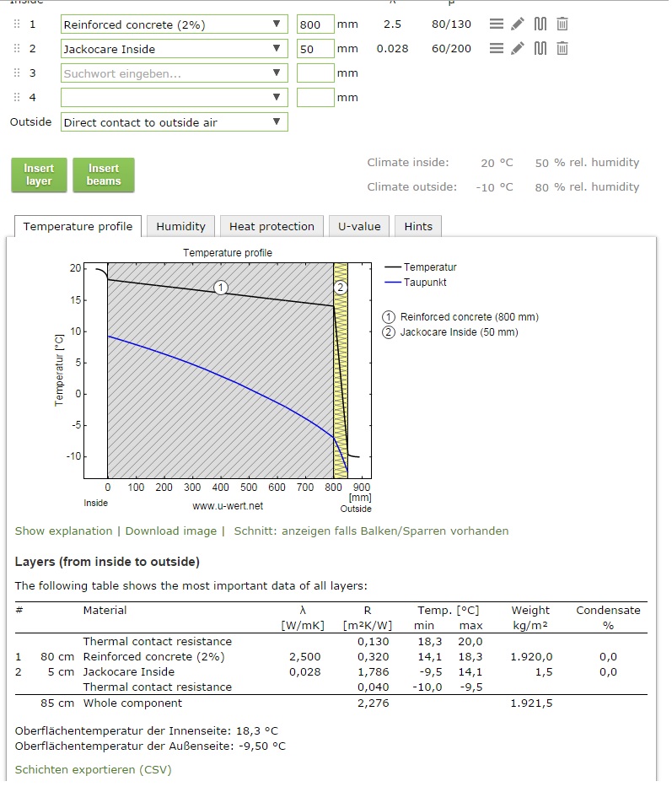Edit Reinforced concrete layer with pencil icon
Viewport: 672px width, 792px height.
point(518,24)
